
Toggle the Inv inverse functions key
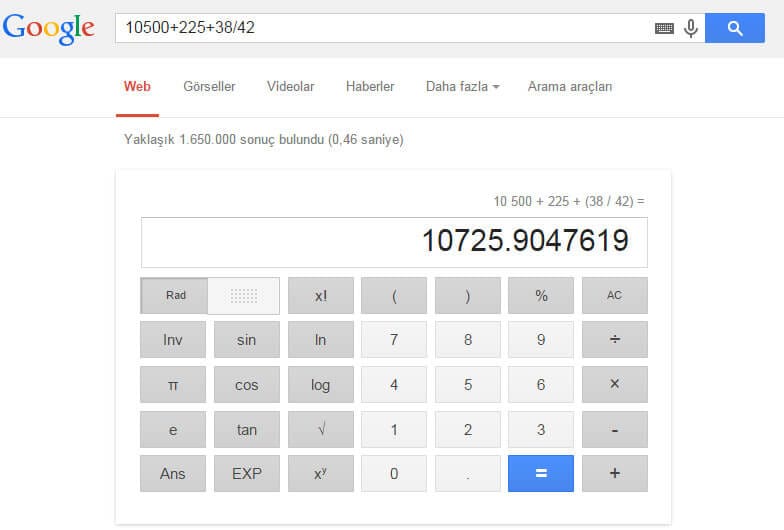(x=173, y=340)
